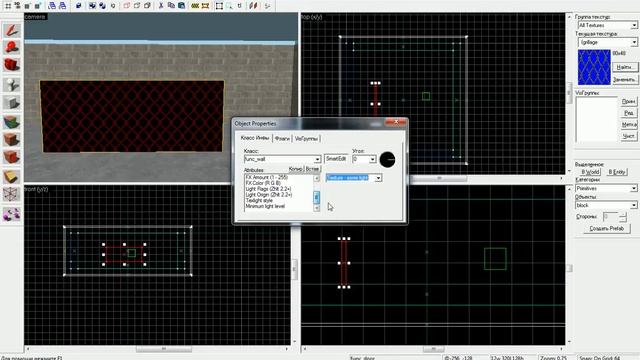Toggle the texture lock toolbar icon
Viewport: 640px width, 360px height.
(x=240, y=6)
